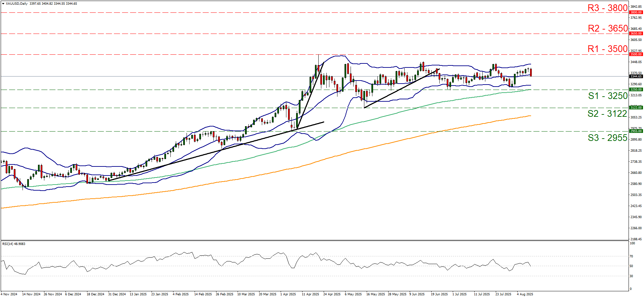Click the 14 Nov 2024 date label

coord(31,294)
